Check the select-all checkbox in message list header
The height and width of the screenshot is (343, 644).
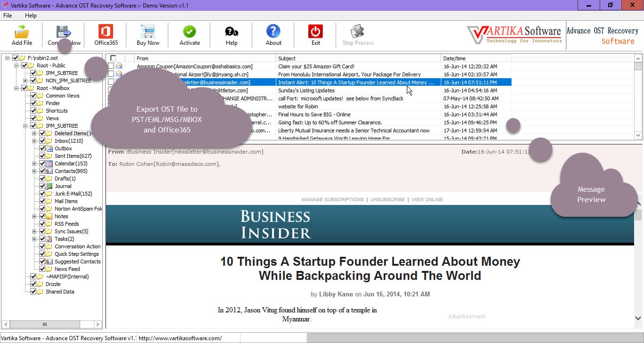coord(113,58)
